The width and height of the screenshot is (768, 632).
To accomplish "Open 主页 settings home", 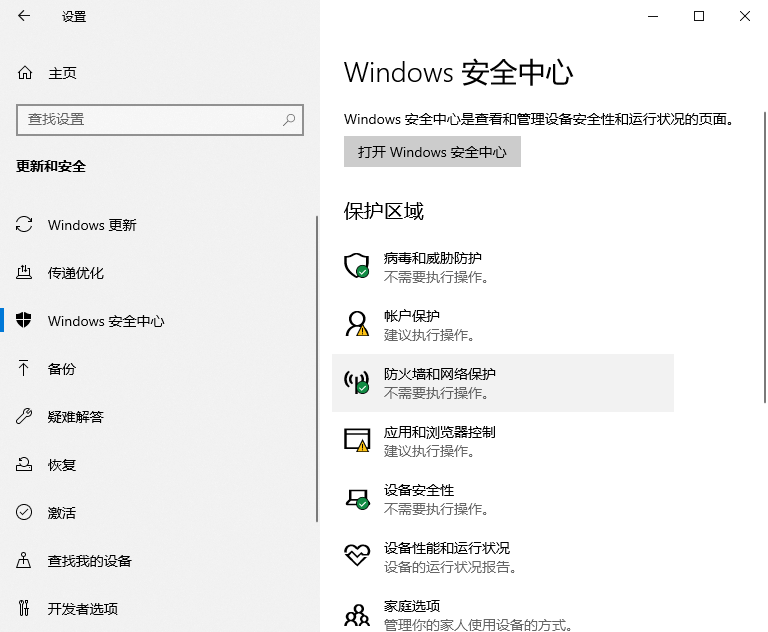I will (160, 73).
